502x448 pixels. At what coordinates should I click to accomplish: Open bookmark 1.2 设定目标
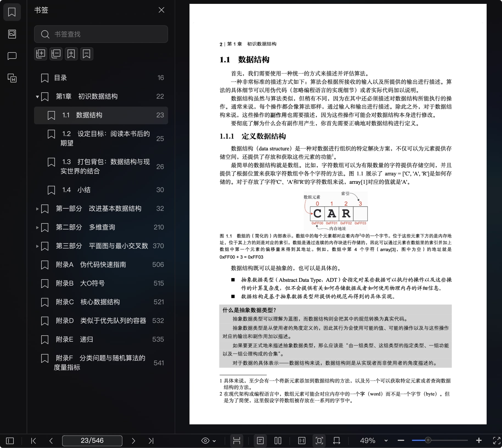tap(101, 139)
